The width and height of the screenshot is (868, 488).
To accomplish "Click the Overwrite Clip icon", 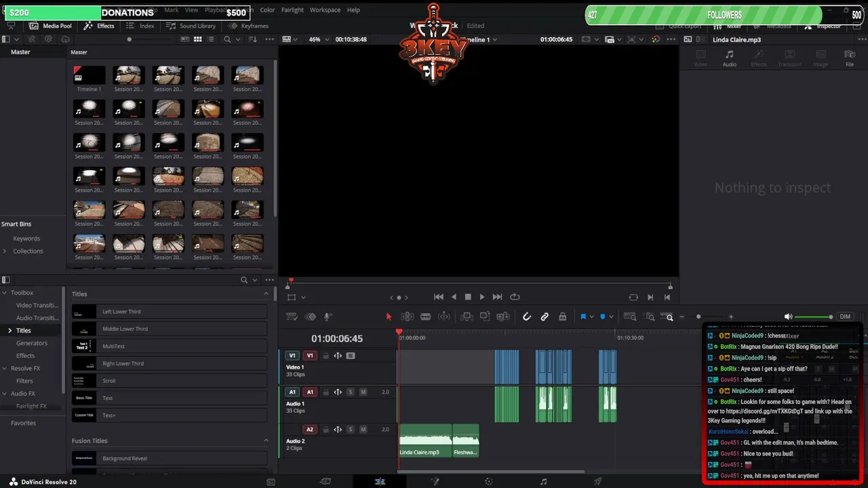I will (x=485, y=317).
